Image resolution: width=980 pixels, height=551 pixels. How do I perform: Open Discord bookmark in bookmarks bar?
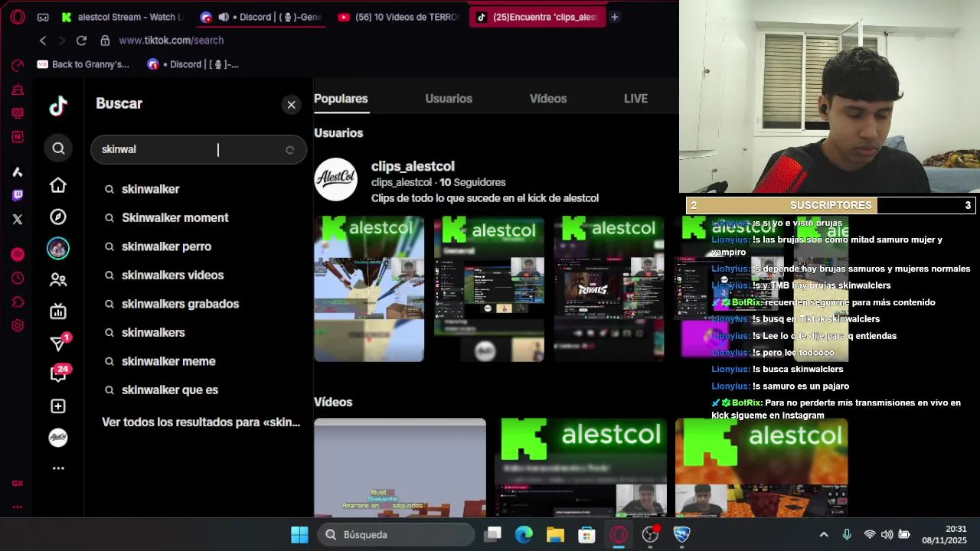(x=193, y=64)
